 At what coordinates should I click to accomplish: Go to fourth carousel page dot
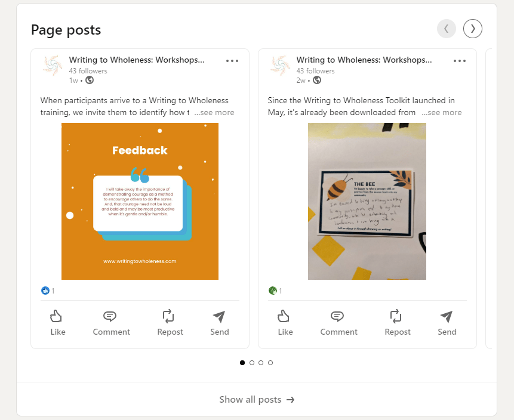(270, 362)
